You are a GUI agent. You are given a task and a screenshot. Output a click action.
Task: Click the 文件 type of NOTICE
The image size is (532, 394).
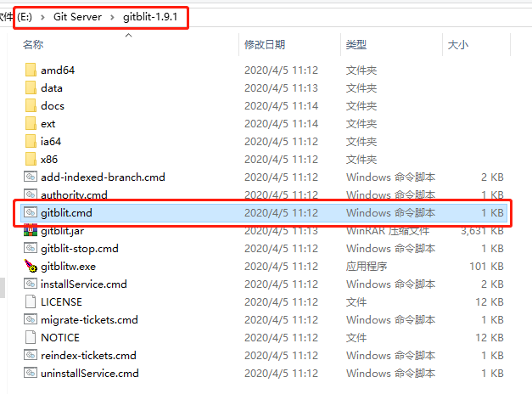coord(356,338)
